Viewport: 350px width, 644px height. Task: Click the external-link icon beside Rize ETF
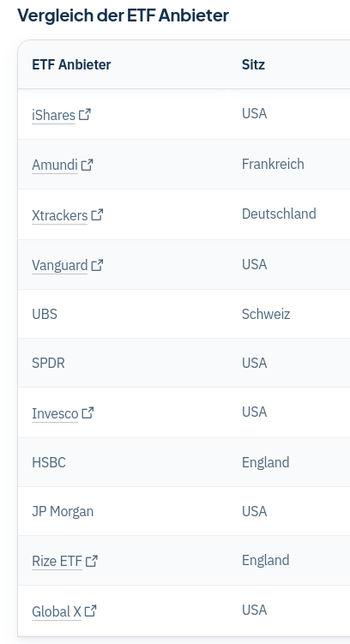(x=92, y=561)
